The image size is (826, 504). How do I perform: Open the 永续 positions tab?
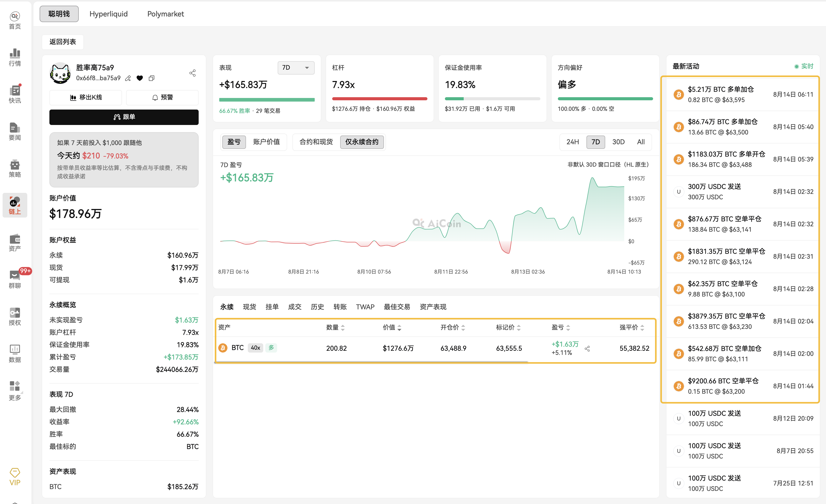227,307
